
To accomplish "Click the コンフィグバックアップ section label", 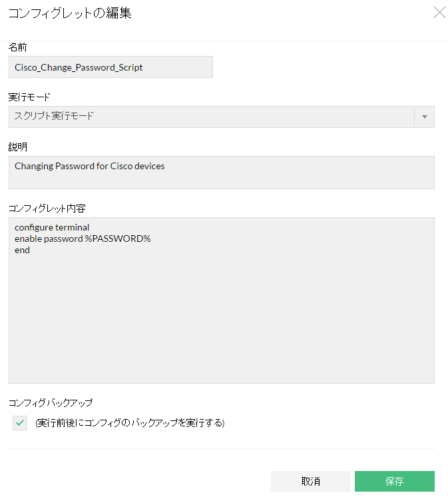I will (51, 402).
